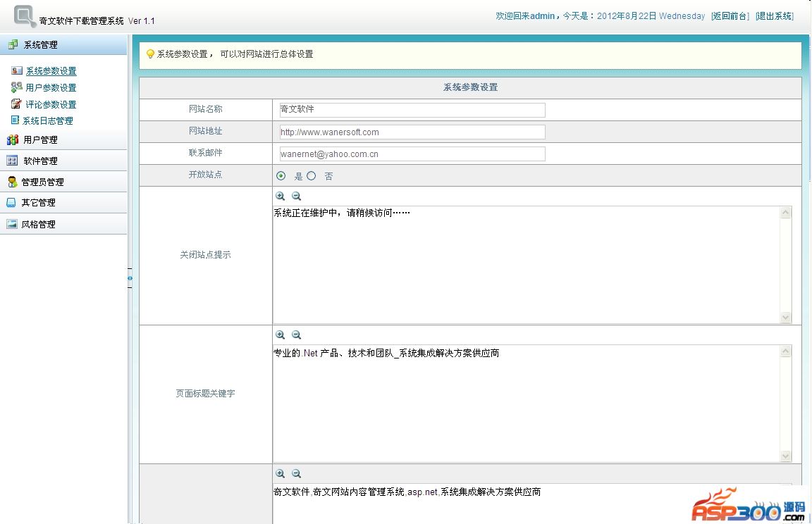
Task: Expand the 管理员管理 menu section
Action: (x=42, y=182)
